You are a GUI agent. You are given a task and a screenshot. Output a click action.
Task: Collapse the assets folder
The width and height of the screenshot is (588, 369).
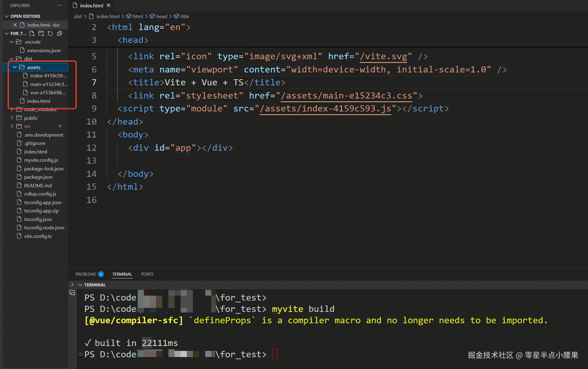click(x=15, y=67)
